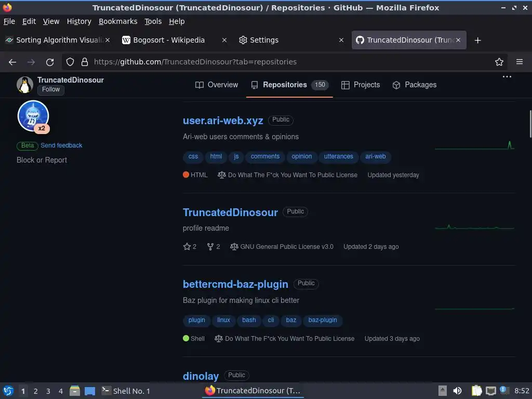The height and width of the screenshot is (399, 532).
Task: Close the Settings tab
Action: [x=341, y=41]
